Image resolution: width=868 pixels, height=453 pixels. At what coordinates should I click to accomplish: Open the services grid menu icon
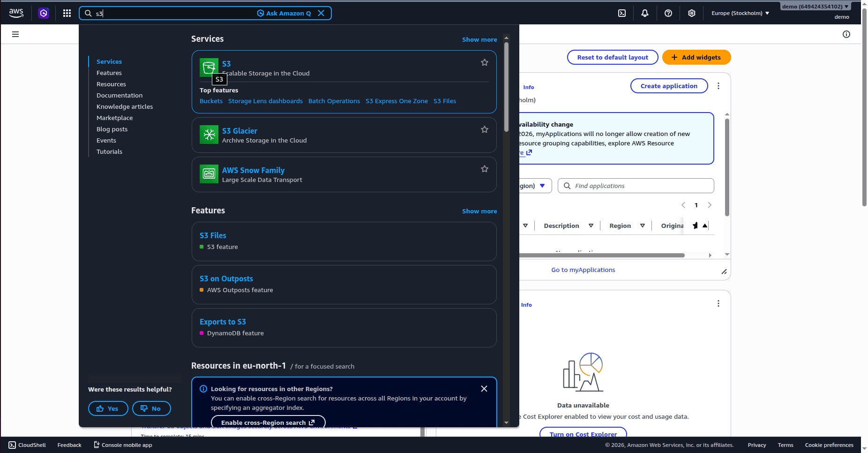pyautogui.click(x=67, y=13)
